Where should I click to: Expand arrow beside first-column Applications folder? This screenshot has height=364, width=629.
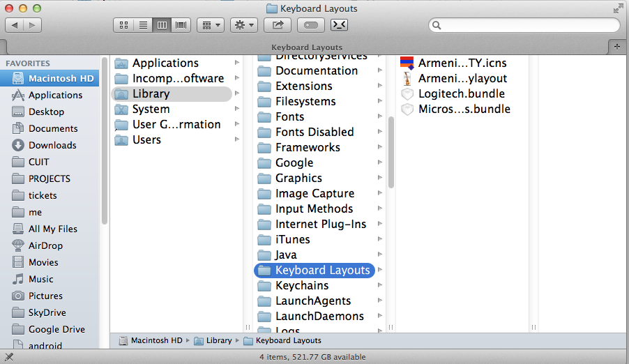point(237,63)
